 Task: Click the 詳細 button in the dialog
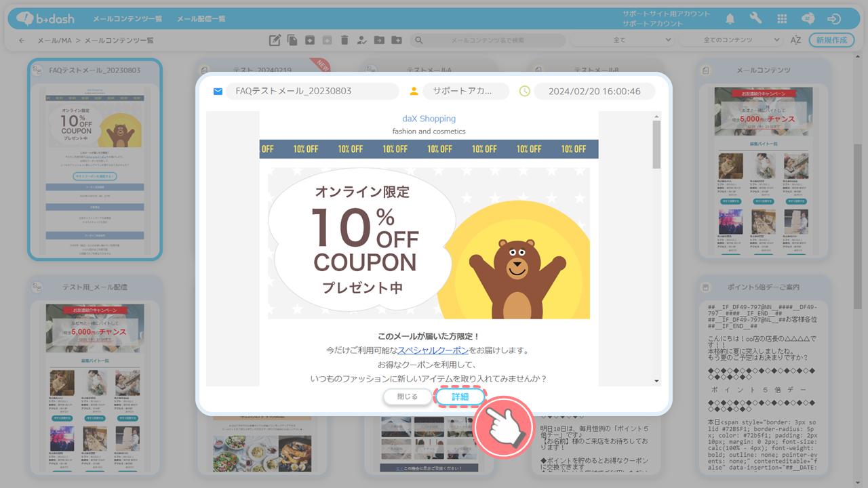pyautogui.click(x=460, y=396)
